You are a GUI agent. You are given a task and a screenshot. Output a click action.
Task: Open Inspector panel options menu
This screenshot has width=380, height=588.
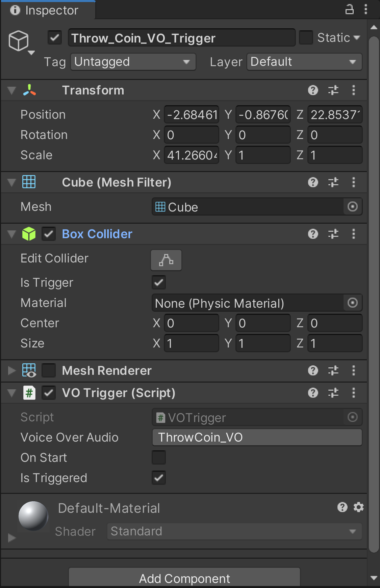tap(366, 9)
